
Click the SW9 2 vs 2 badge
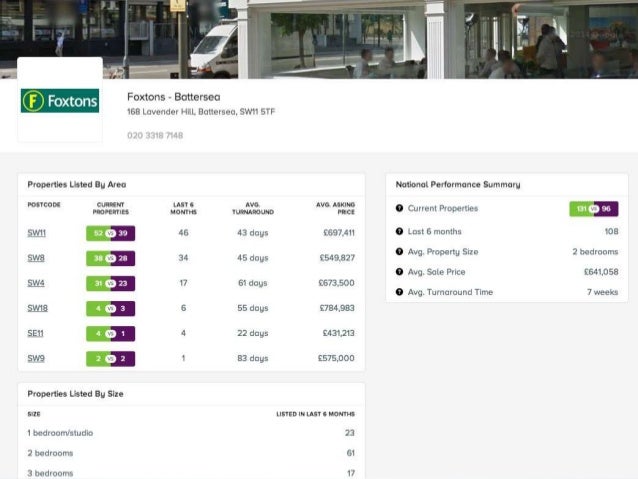(x=111, y=359)
